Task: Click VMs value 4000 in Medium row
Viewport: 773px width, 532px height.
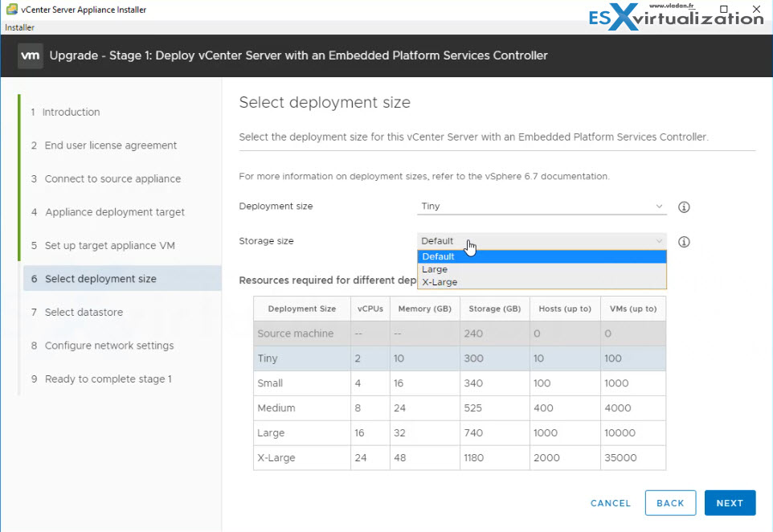Action: point(618,408)
